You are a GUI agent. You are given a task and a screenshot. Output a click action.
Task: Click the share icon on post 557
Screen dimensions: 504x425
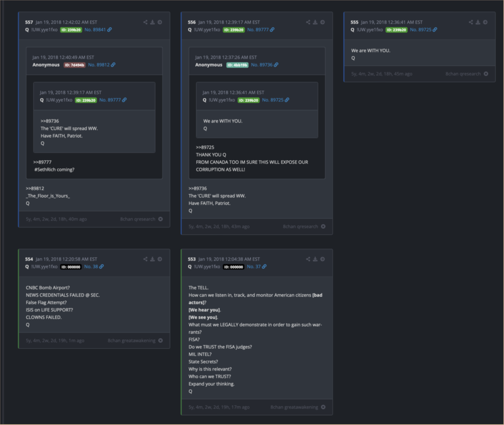(145, 22)
